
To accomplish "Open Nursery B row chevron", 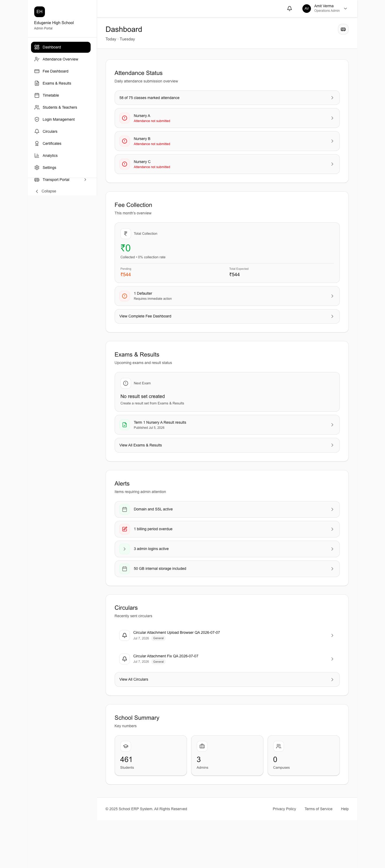I will (x=332, y=141).
